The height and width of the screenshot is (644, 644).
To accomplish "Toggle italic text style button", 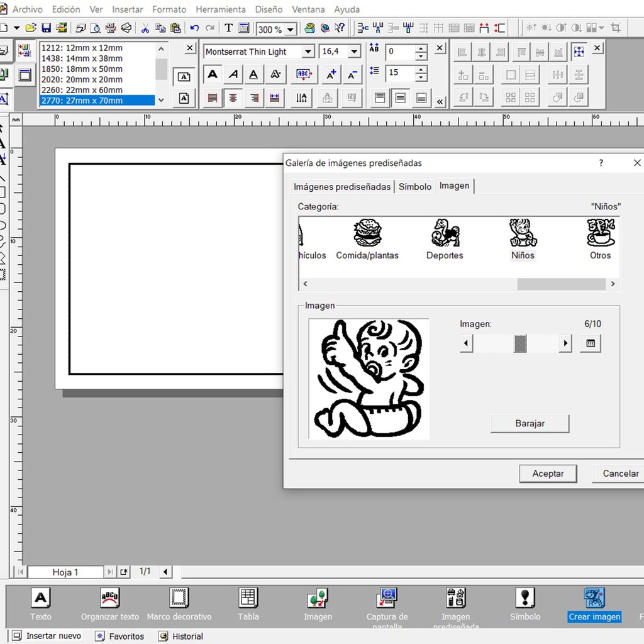I will (x=233, y=75).
